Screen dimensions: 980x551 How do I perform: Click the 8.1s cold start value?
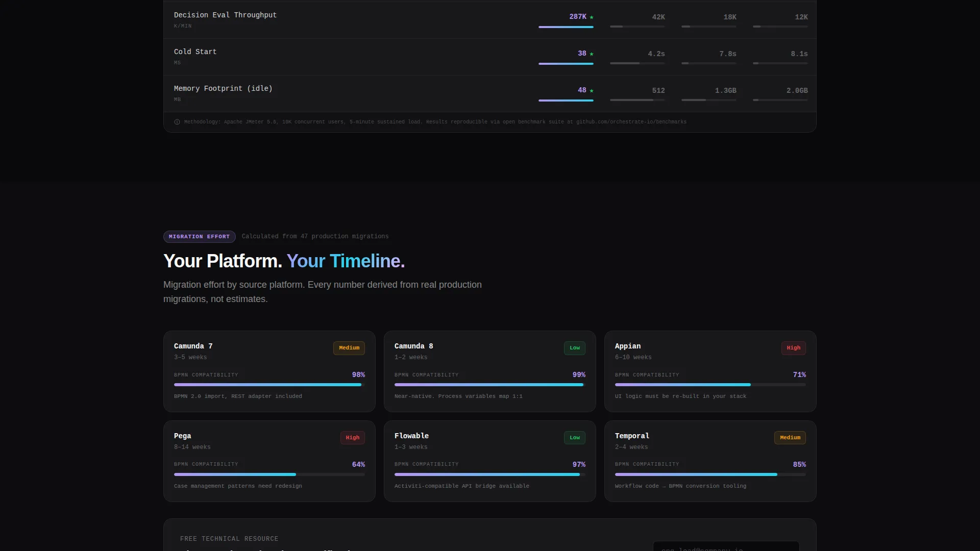point(799,54)
